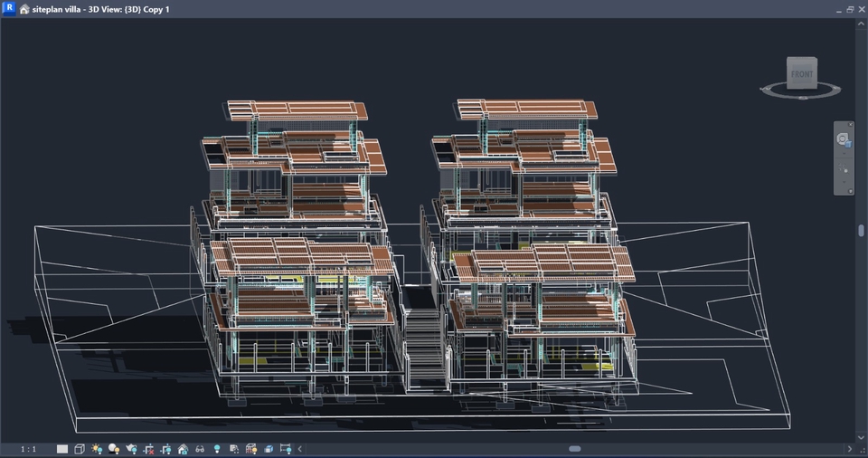Viewport: 868px width, 458px height.
Task: Click the Analytical Model visibility icon
Action: coord(251,449)
